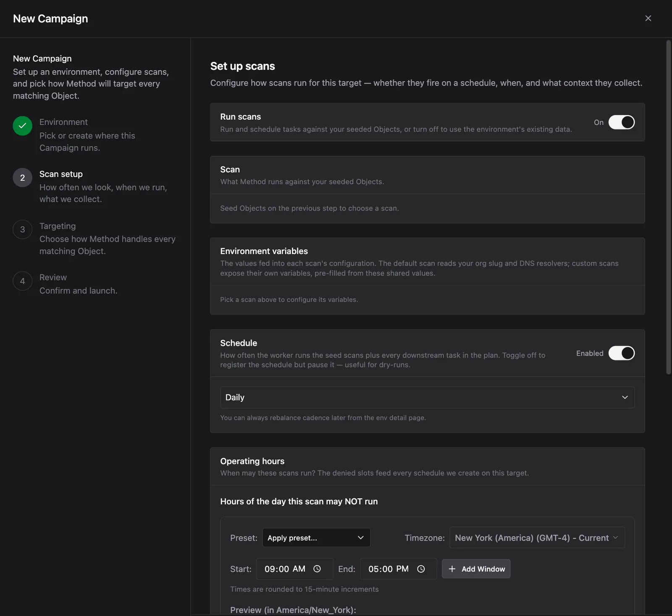Click clock icon in Start time field

317,569
